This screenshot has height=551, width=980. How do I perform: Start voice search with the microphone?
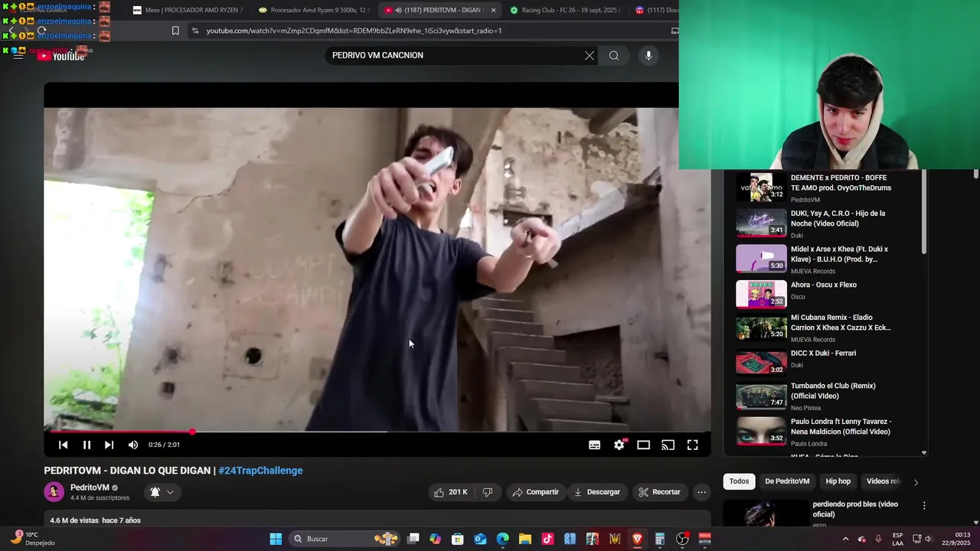648,55
